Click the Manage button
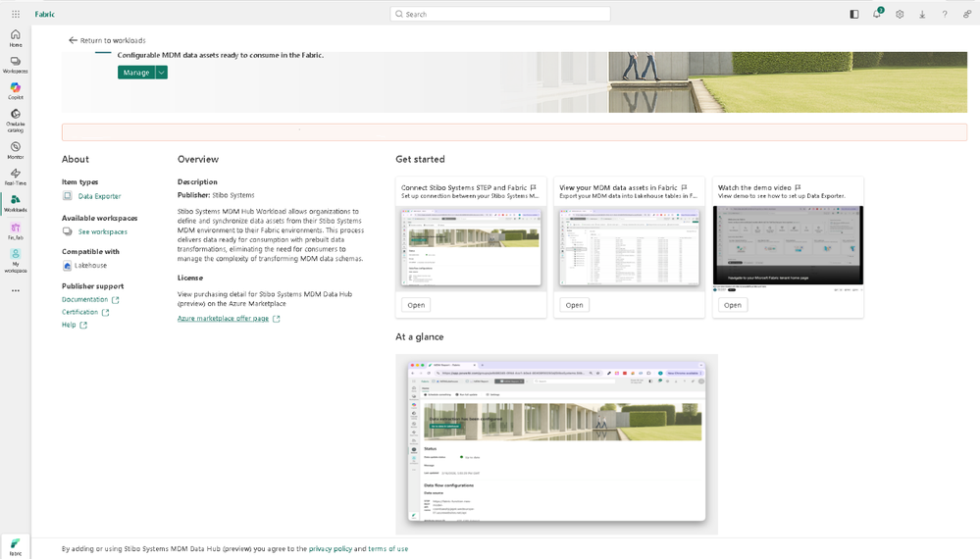 pyautogui.click(x=136, y=73)
